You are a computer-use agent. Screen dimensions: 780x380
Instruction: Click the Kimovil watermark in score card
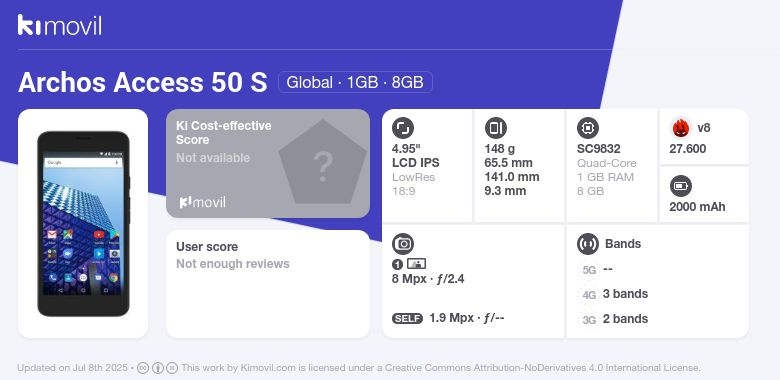[x=202, y=202]
